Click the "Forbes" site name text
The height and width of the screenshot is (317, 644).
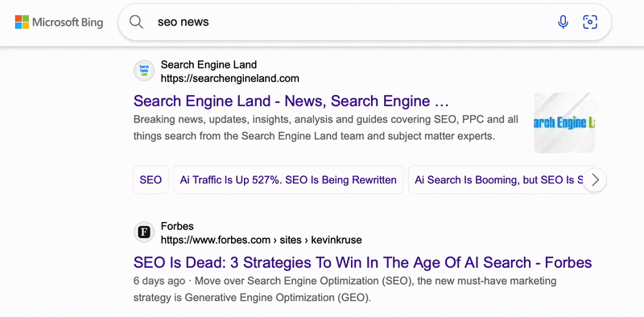177,226
